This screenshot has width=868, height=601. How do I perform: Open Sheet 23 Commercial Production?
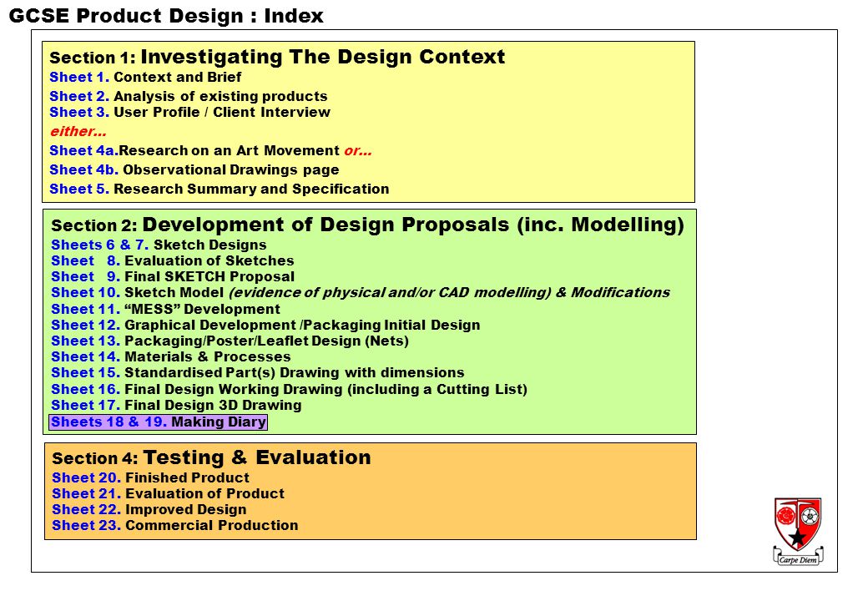click(175, 526)
